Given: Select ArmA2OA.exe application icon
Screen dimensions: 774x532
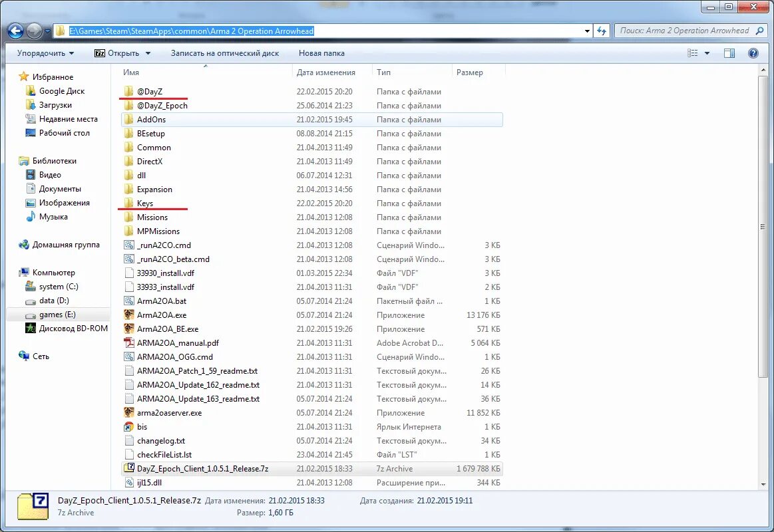Looking at the screenshot, I should 129,315.
